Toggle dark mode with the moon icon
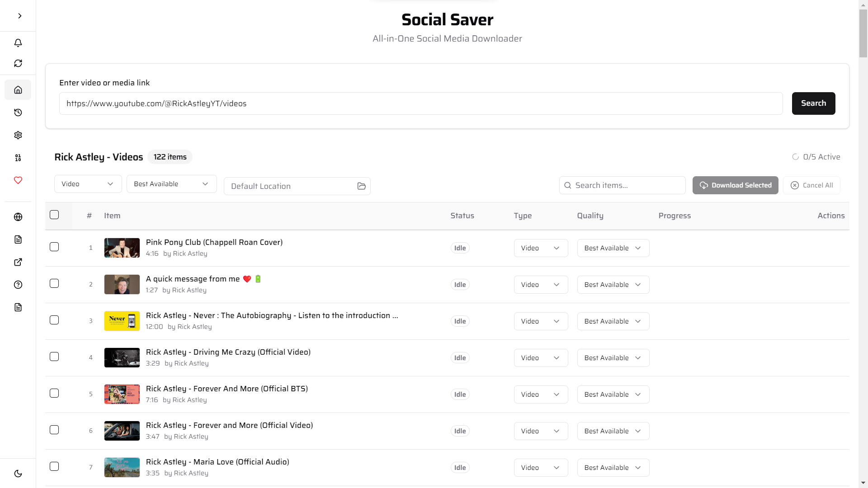This screenshot has width=868, height=488. coord(18,473)
